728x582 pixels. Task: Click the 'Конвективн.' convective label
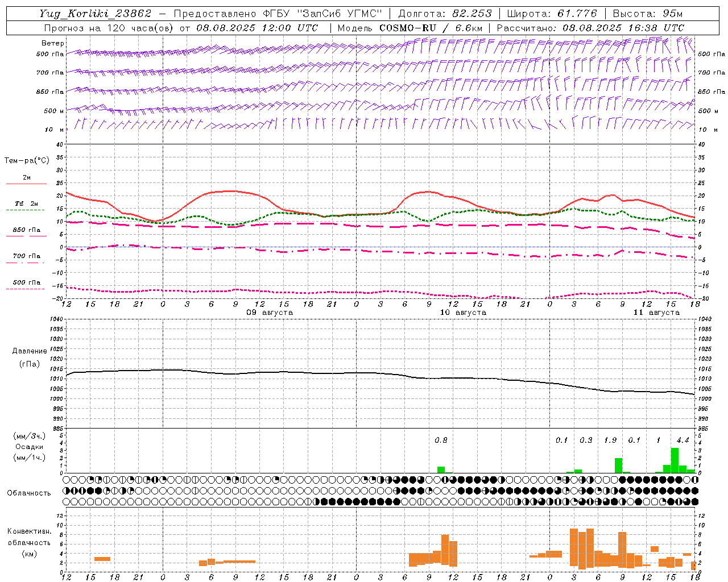pyautogui.click(x=29, y=531)
